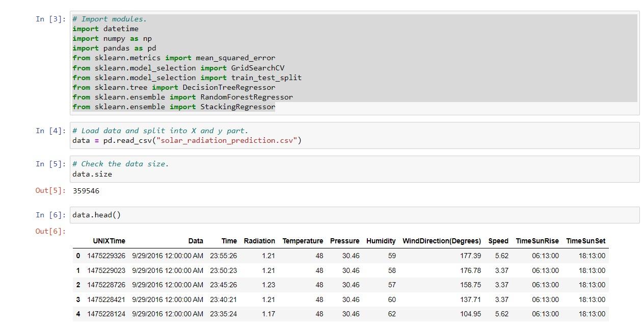The width and height of the screenshot is (644, 326).
Task: Click the Out[5] value 359546
Action: [x=86, y=191]
